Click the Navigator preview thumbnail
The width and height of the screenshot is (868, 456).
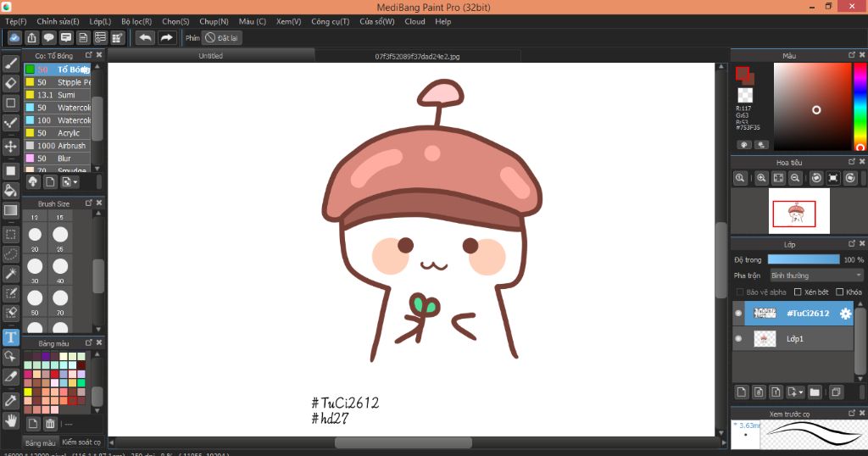[x=798, y=211]
